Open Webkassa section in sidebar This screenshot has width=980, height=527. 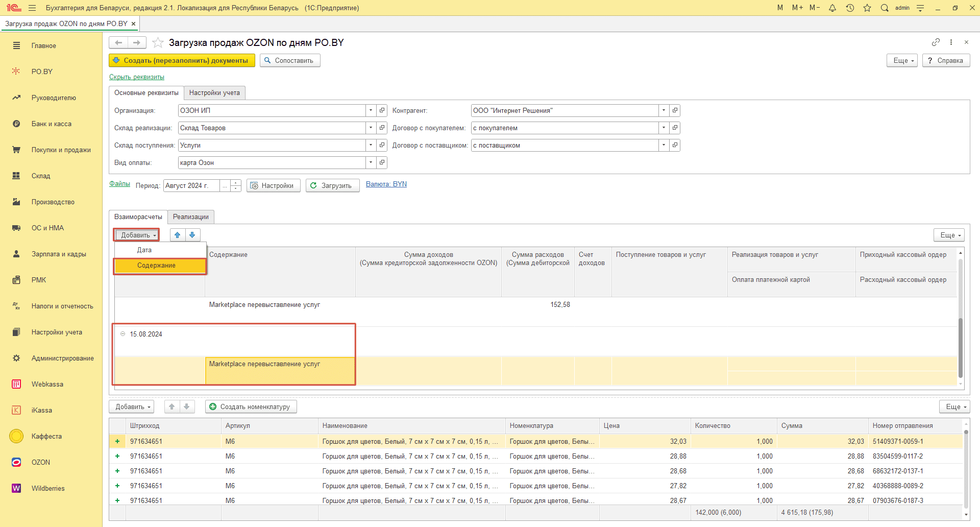47,384
